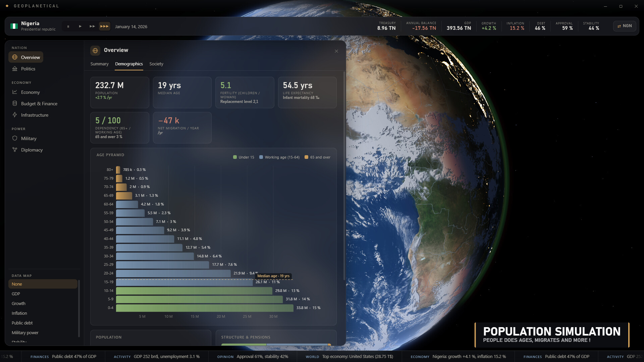Screen dimensions: 644x362
Task: Click the Treasury 8.96 TN stat
Action: tap(386, 26)
